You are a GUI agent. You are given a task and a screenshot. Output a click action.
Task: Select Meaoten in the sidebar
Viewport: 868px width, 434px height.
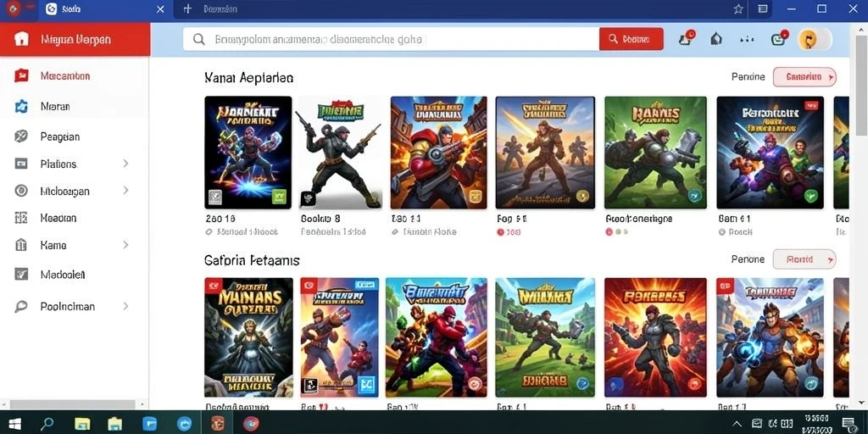[x=58, y=218]
